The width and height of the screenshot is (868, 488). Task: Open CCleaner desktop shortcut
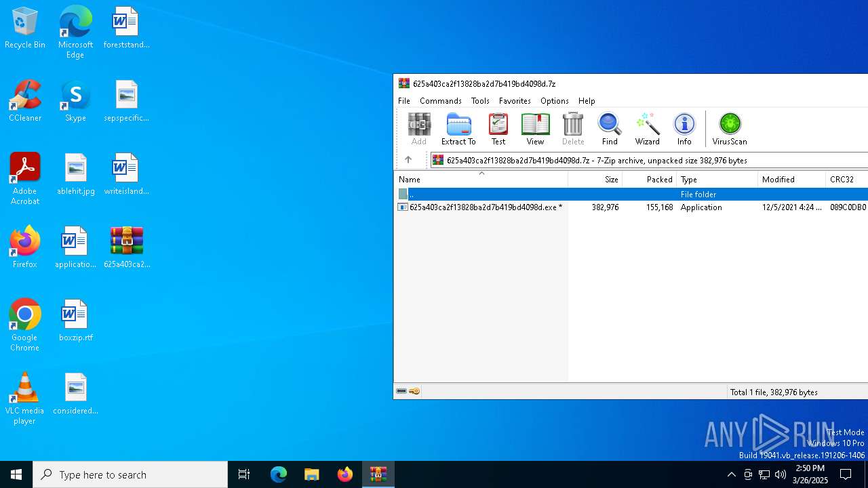(25, 101)
